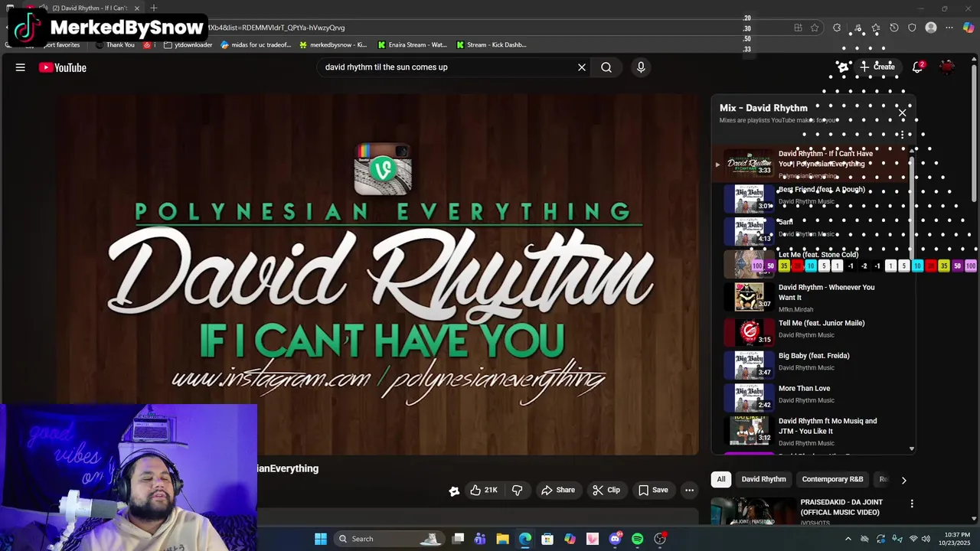Screen dimensions: 980x551
Task: Close the David Rhythm browser tab
Action: point(137,8)
